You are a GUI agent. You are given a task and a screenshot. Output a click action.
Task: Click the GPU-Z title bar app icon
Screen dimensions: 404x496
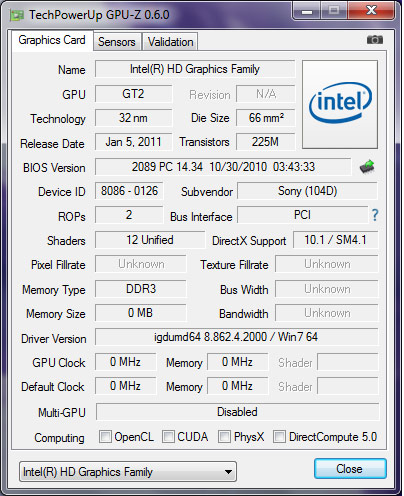[17, 15]
